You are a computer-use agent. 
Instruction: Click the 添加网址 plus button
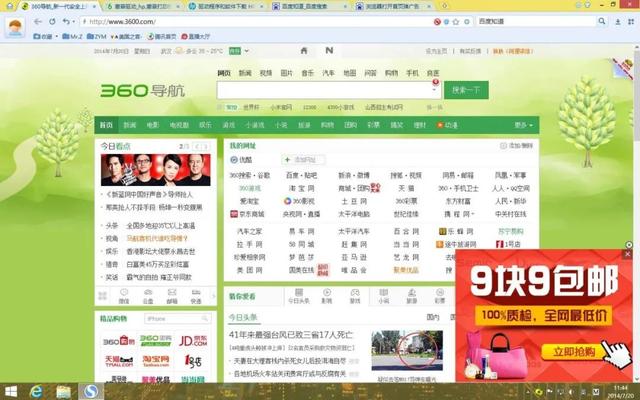click(302, 160)
